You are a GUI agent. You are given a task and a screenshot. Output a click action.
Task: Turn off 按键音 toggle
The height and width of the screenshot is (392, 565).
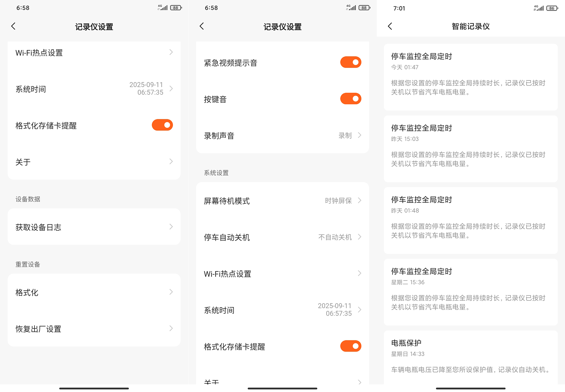pyautogui.click(x=350, y=99)
